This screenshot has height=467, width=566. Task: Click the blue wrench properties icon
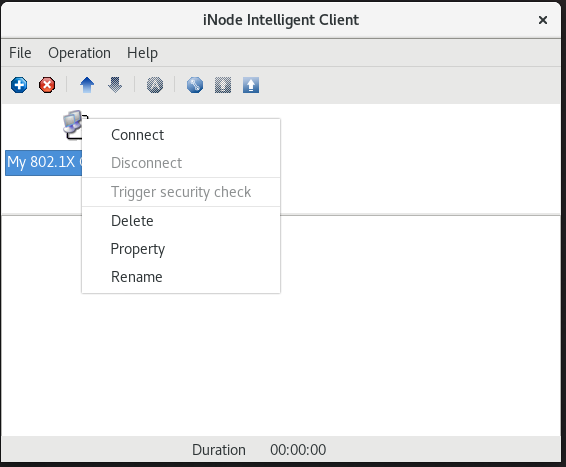[x=195, y=86]
